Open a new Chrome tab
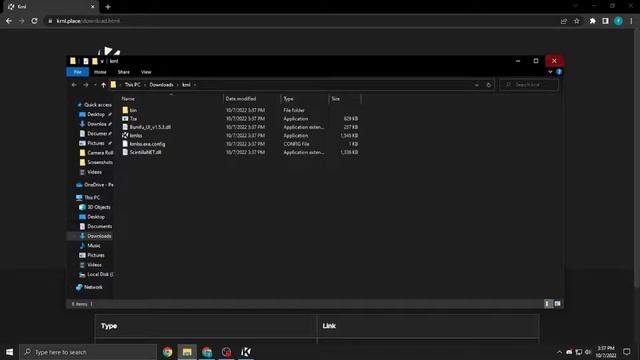This screenshot has width=640, height=360. [108, 7]
